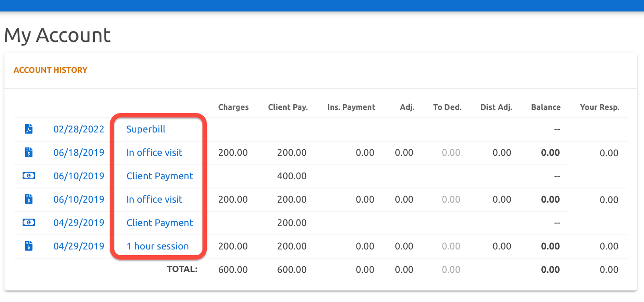
Task: Click the 600.00 total client pay value
Action: click(292, 269)
